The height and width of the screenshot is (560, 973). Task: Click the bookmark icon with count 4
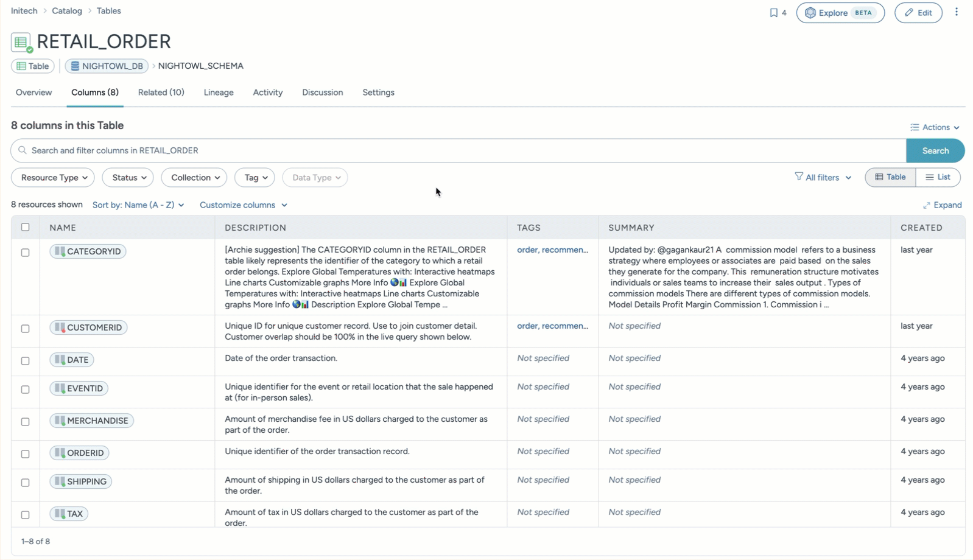point(774,13)
